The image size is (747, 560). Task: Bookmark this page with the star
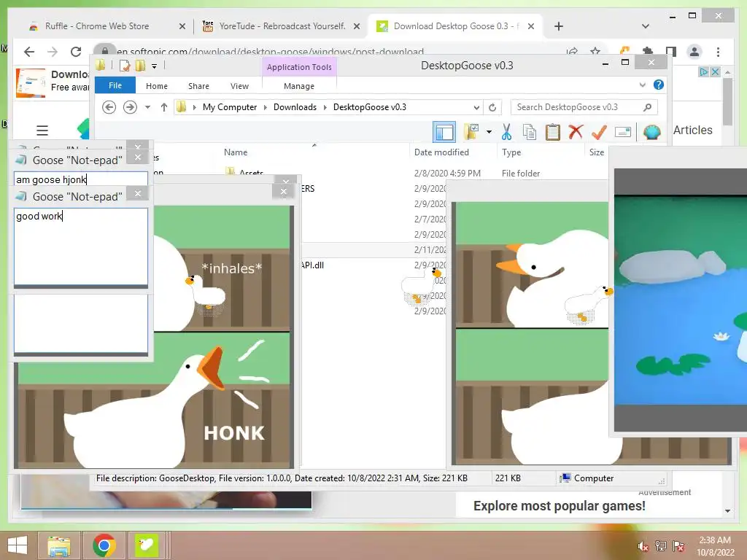pyautogui.click(x=595, y=51)
